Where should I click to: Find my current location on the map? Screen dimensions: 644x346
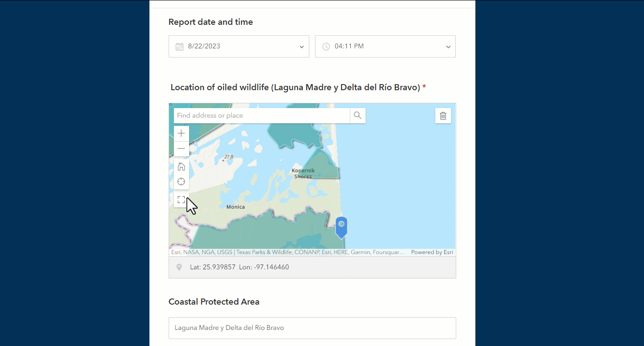[181, 181]
